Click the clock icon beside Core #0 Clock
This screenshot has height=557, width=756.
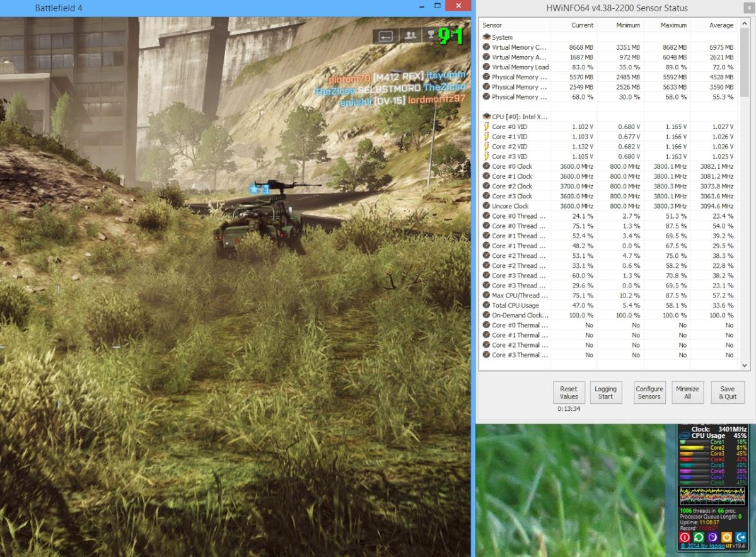pyautogui.click(x=487, y=166)
